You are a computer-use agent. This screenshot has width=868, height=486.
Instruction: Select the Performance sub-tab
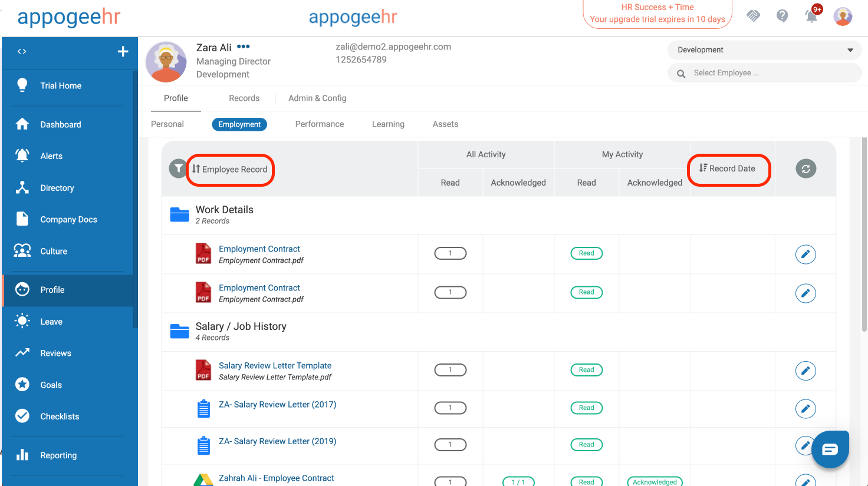click(x=320, y=124)
